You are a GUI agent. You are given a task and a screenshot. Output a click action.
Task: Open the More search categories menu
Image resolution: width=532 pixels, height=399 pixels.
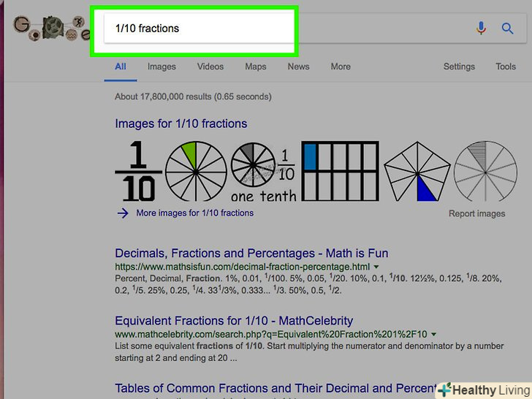[x=341, y=66]
